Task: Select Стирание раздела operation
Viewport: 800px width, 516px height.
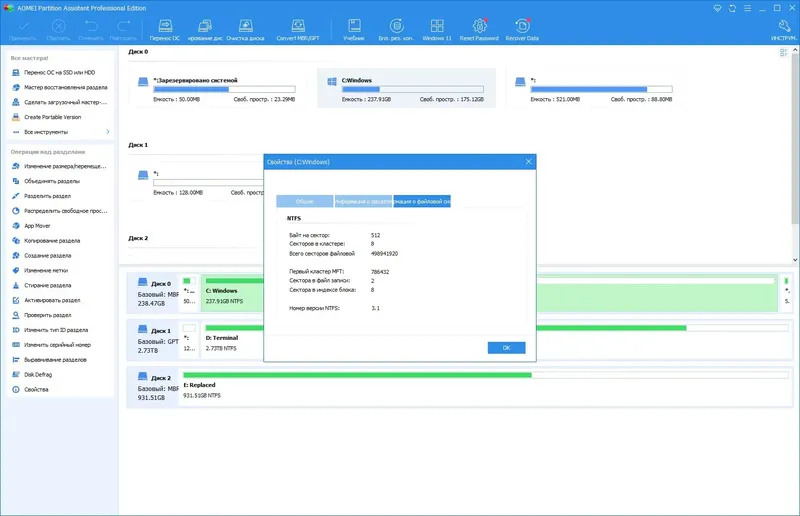Action: coord(41,285)
